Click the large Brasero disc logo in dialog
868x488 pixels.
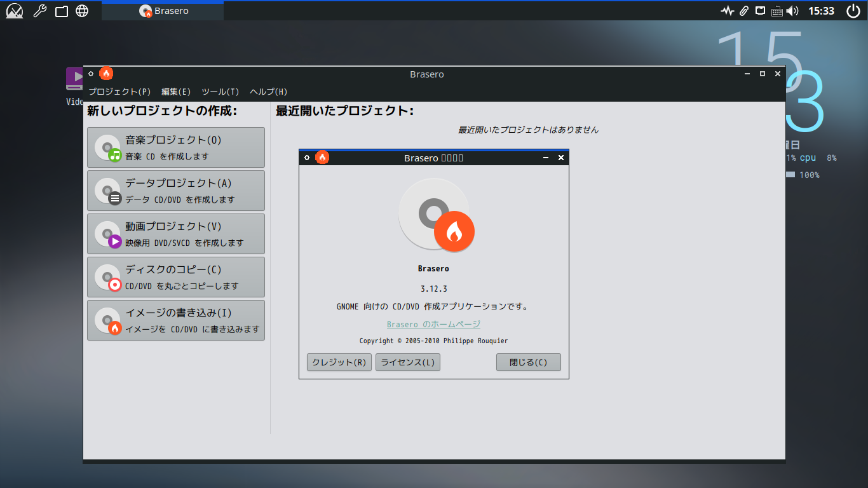(437, 215)
